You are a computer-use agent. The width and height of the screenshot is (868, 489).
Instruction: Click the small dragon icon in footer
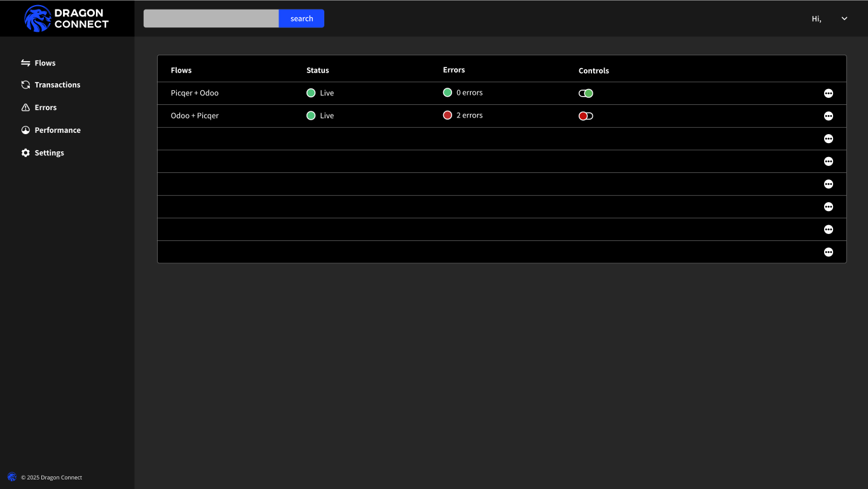coord(12,477)
